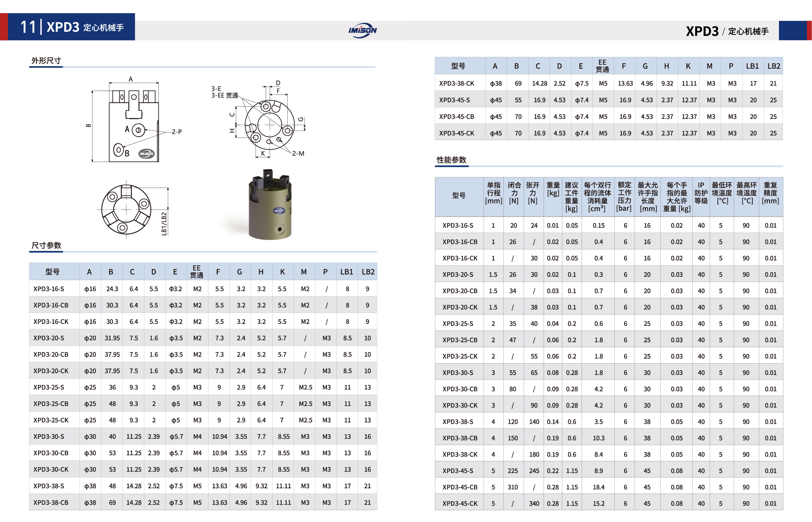This screenshot has width=812, height=522.
Task: Click the '建议工件重量 [kg]' column header
Action: [571, 197]
